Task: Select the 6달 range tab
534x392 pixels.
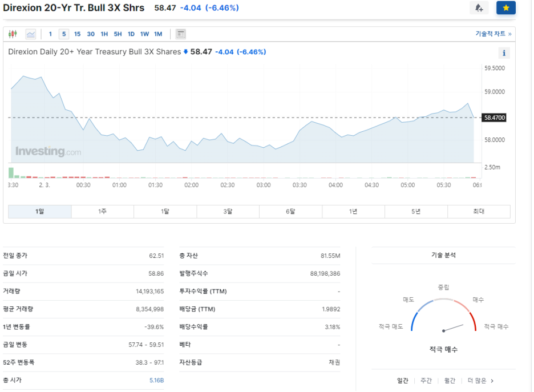Action: click(290, 212)
